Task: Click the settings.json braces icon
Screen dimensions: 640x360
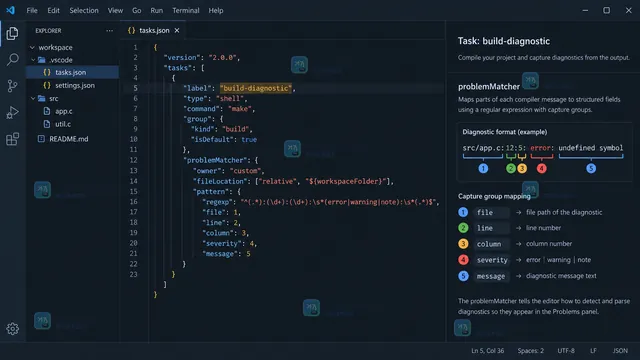Action: [47, 85]
